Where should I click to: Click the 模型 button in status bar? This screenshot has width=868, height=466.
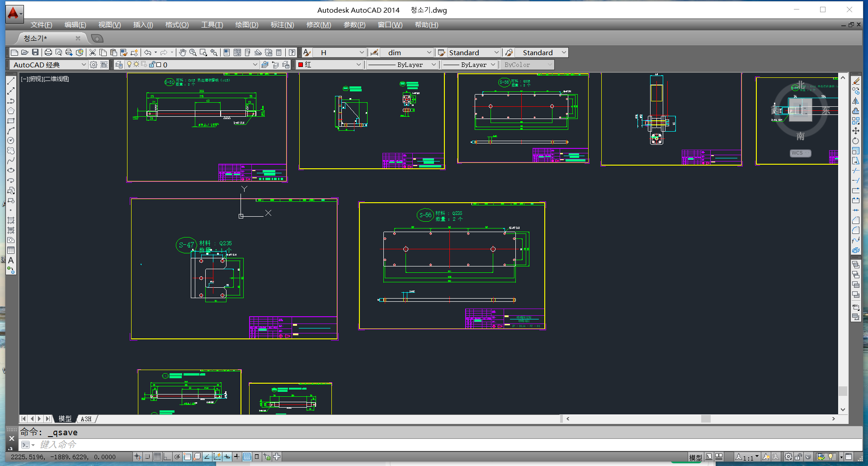coord(696,457)
